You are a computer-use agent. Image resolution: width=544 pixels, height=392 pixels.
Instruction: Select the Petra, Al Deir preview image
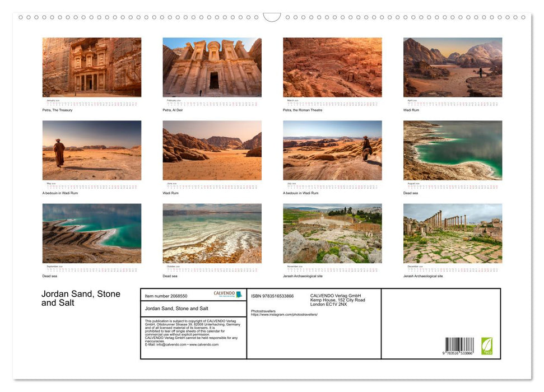pos(212,67)
